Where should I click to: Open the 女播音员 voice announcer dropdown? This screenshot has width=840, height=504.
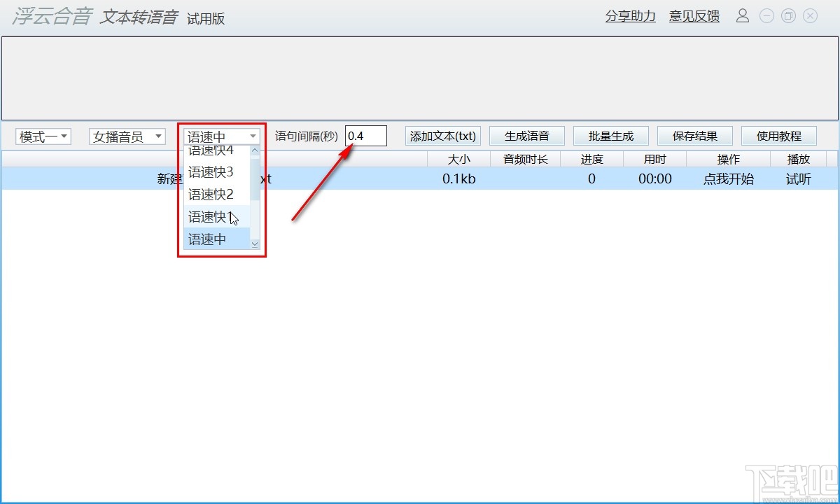(x=127, y=136)
